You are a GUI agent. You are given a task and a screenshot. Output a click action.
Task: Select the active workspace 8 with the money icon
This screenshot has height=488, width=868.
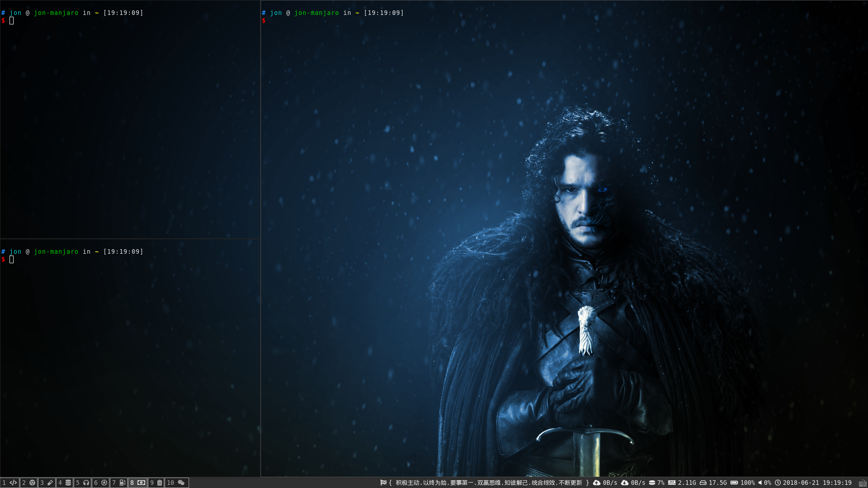pyautogui.click(x=138, y=483)
